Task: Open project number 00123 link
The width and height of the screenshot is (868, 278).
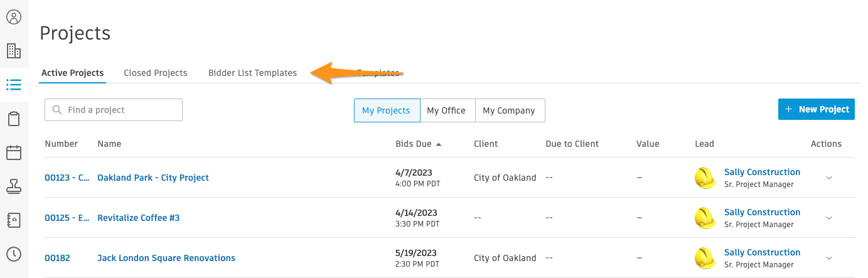Action: (67, 178)
